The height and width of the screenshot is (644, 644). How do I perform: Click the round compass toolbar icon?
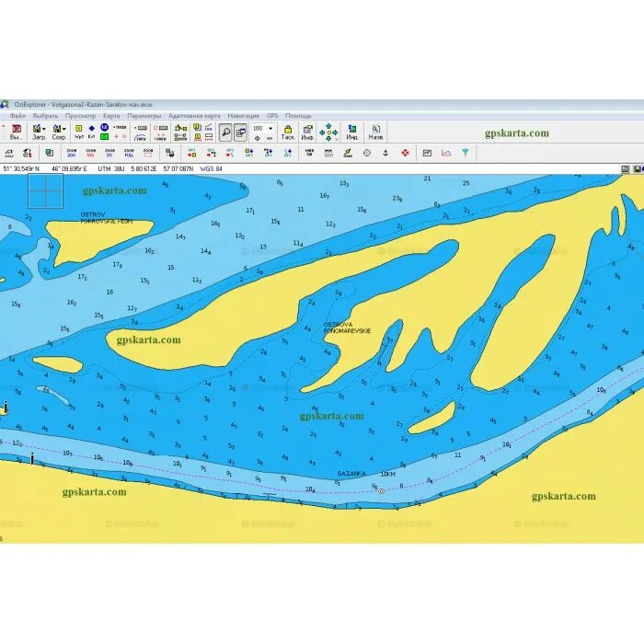(x=367, y=154)
